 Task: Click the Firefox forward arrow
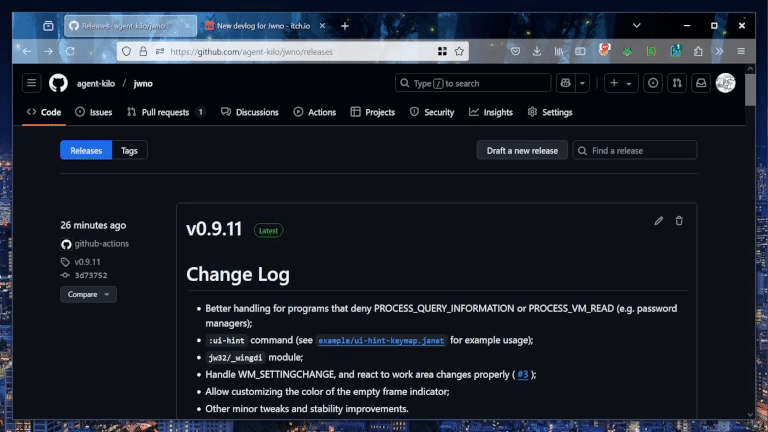click(48, 51)
